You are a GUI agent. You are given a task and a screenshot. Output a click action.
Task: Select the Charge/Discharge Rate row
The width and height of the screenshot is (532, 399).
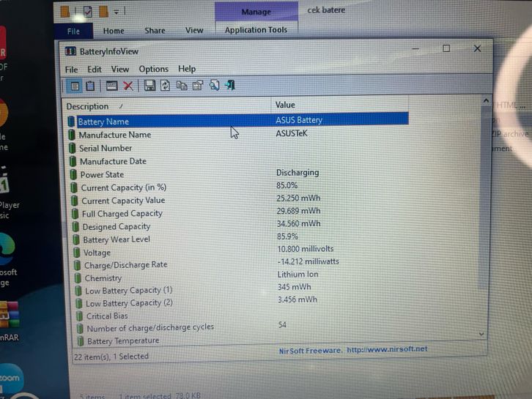pos(242,264)
